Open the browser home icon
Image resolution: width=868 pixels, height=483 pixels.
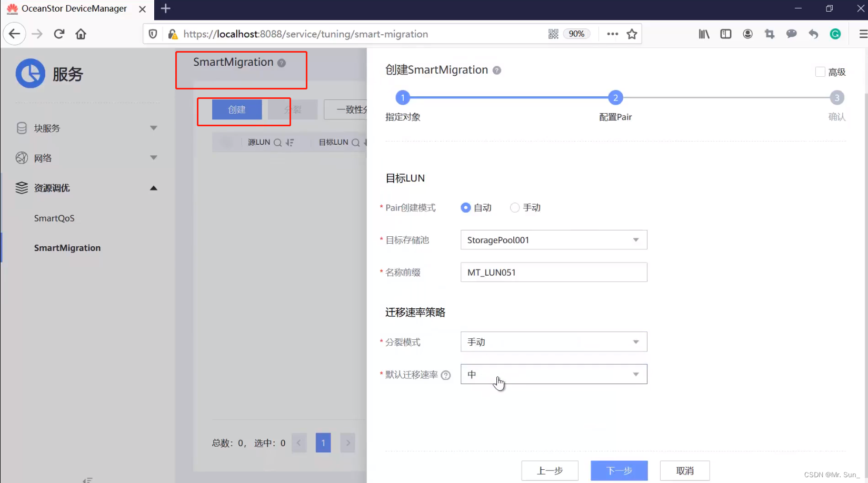[81, 34]
